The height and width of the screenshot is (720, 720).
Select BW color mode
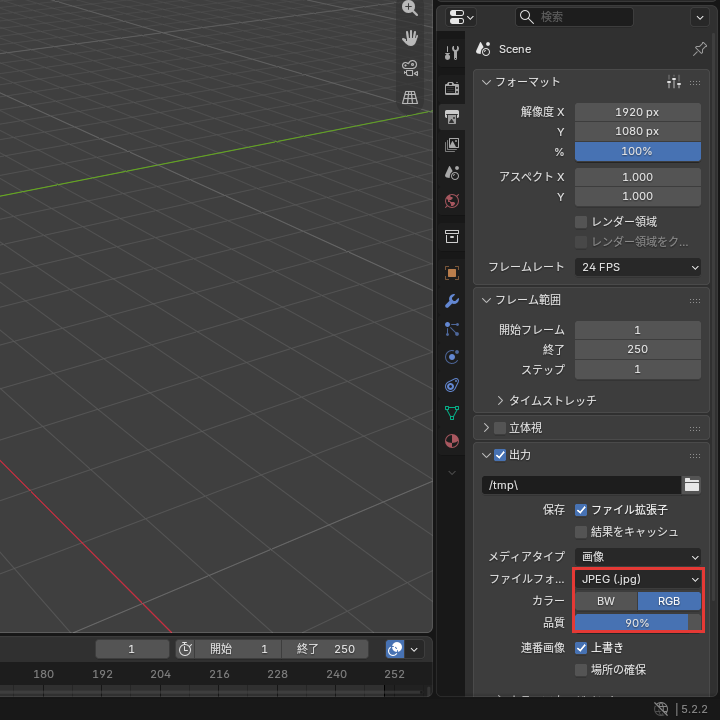(606, 601)
